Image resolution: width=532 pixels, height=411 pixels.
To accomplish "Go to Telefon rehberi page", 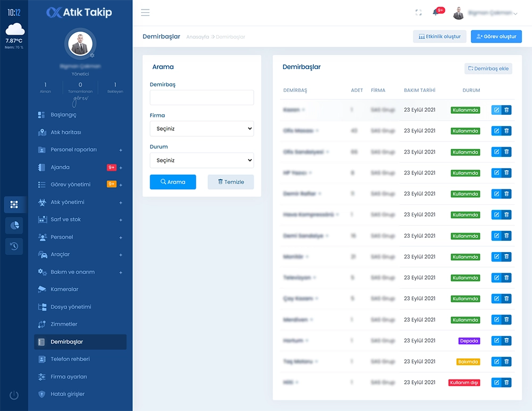I will point(70,359).
